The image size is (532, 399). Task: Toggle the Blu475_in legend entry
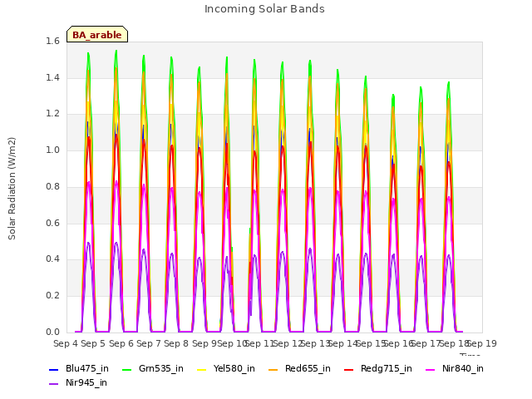tap(79, 369)
